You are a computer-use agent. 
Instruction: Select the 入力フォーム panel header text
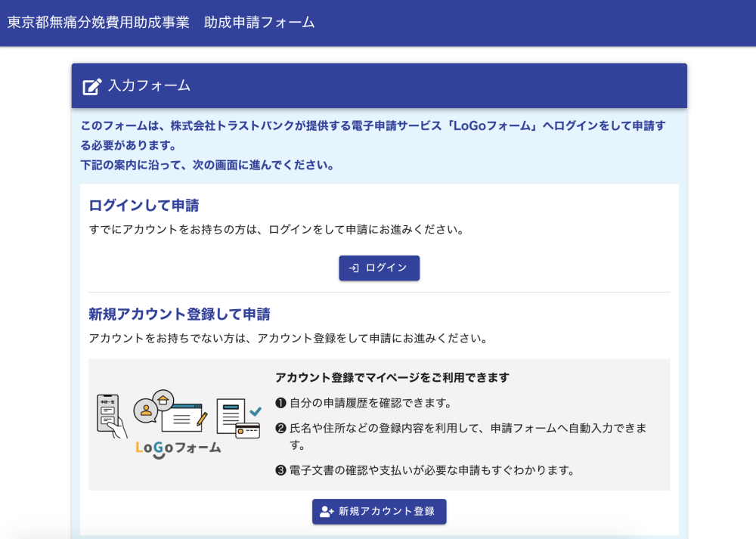pos(149,85)
